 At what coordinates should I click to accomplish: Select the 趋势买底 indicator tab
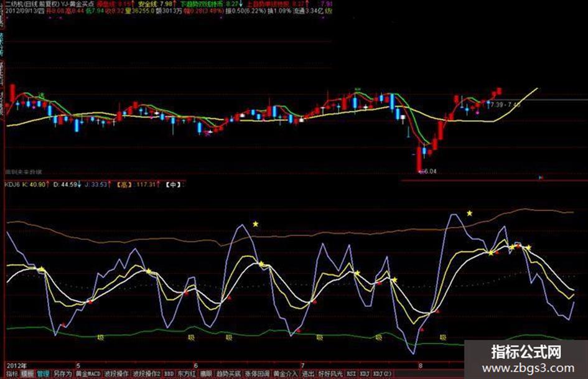tap(228, 374)
